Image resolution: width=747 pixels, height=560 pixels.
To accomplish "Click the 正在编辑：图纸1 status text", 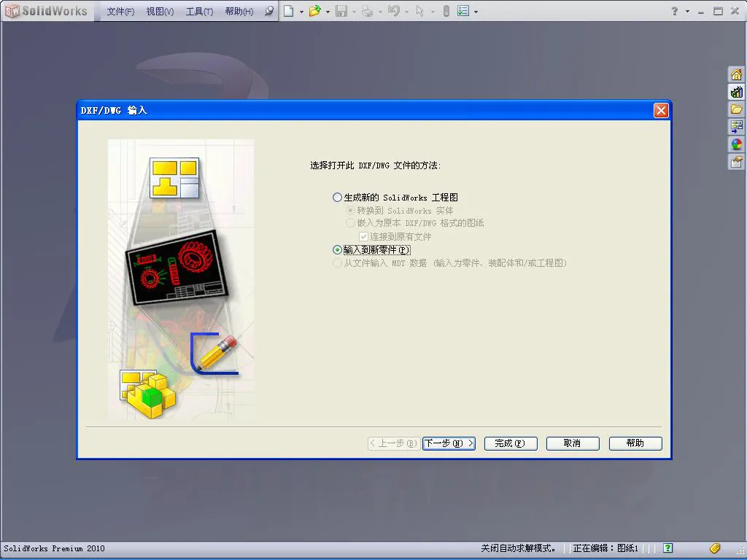I will 605,548.
